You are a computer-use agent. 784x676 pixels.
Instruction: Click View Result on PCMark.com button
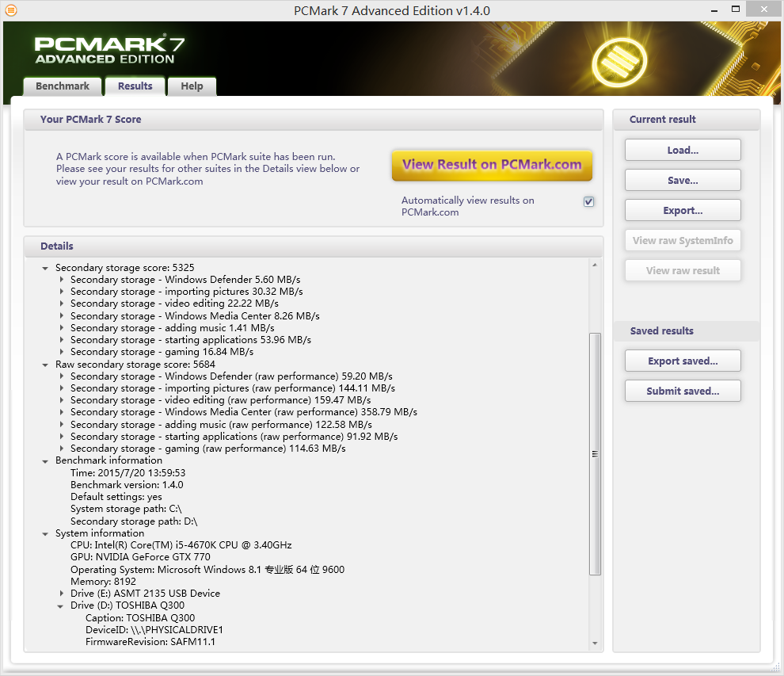(x=492, y=165)
